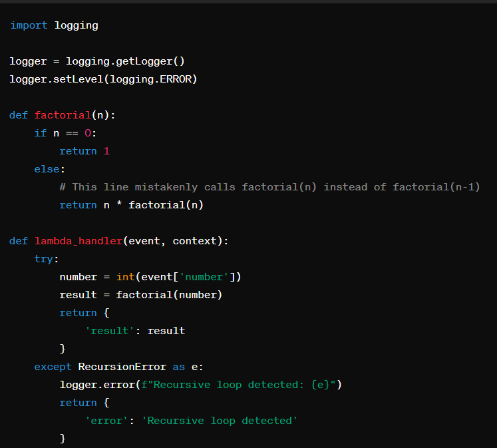Image resolution: width=497 pixels, height=448 pixels.
Task: Click the zero in the n == 0 condition
Action: (x=88, y=133)
